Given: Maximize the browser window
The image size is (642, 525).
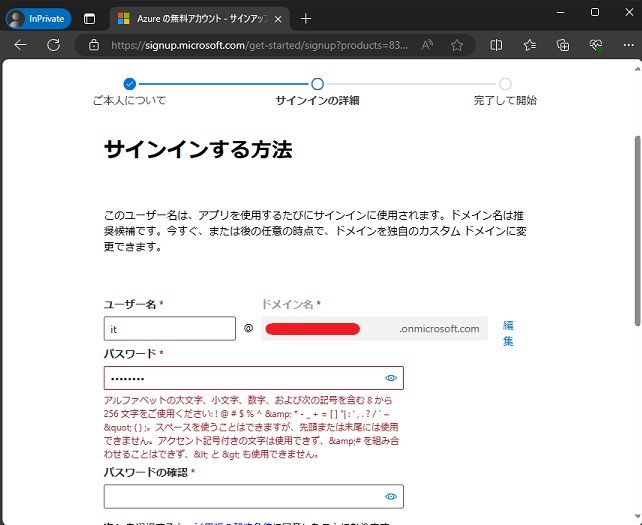Looking at the screenshot, I should click(595, 12).
